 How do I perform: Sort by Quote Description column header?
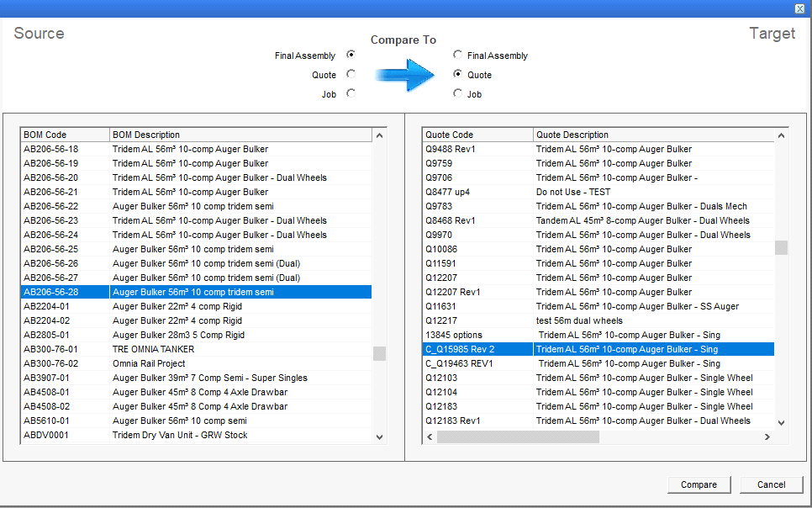coord(652,135)
